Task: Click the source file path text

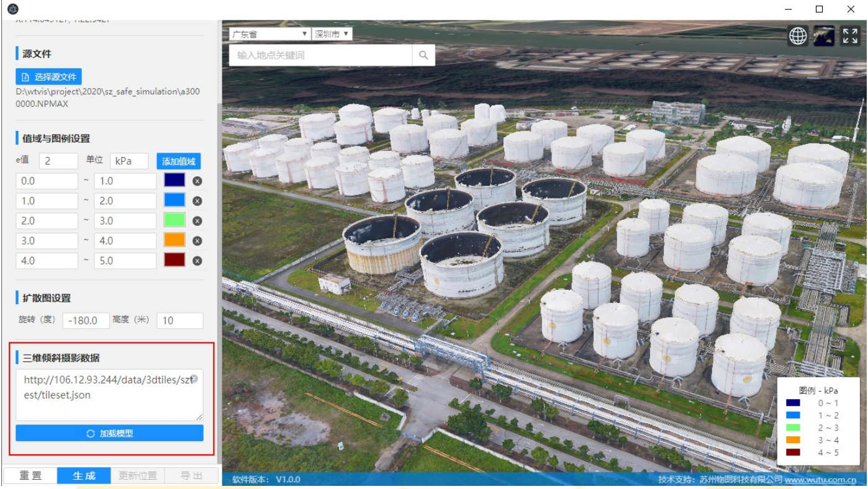Action: (108, 97)
